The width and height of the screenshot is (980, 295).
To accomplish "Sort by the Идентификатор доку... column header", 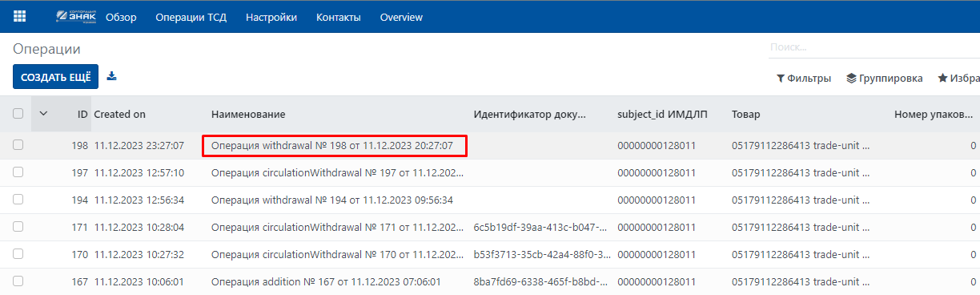I will [x=530, y=115].
